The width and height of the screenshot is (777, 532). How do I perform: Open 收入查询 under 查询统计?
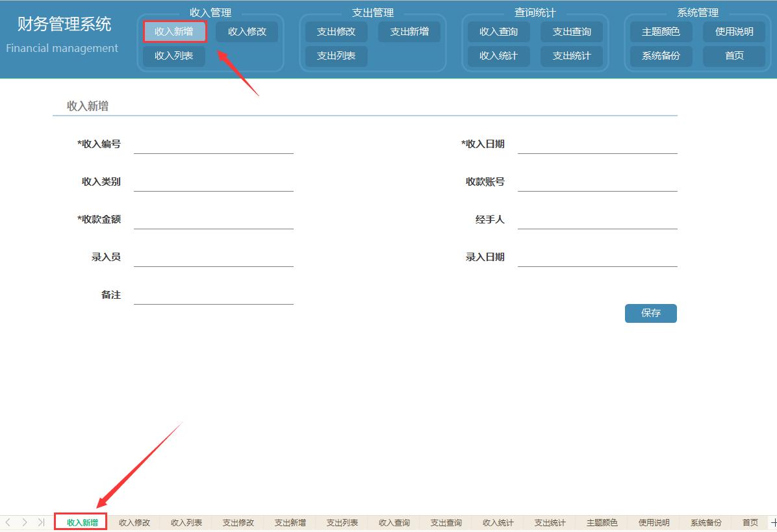click(498, 31)
